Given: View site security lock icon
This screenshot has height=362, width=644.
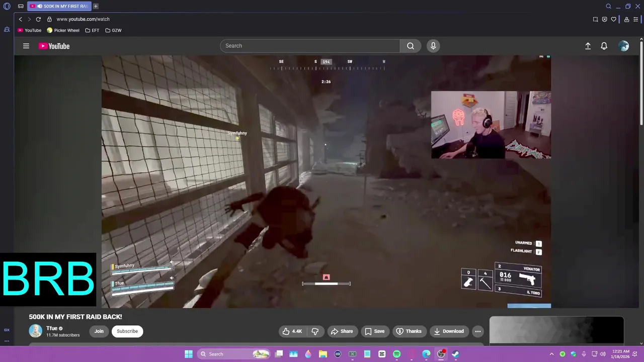Looking at the screenshot, I should 49,19.
